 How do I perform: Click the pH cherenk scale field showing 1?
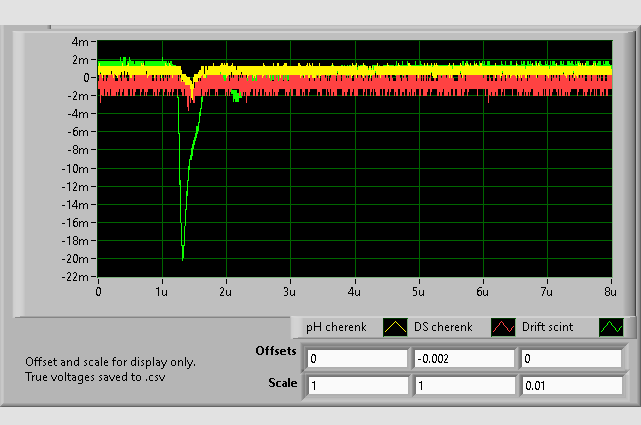pyautogui.click(x=358, y=386)
